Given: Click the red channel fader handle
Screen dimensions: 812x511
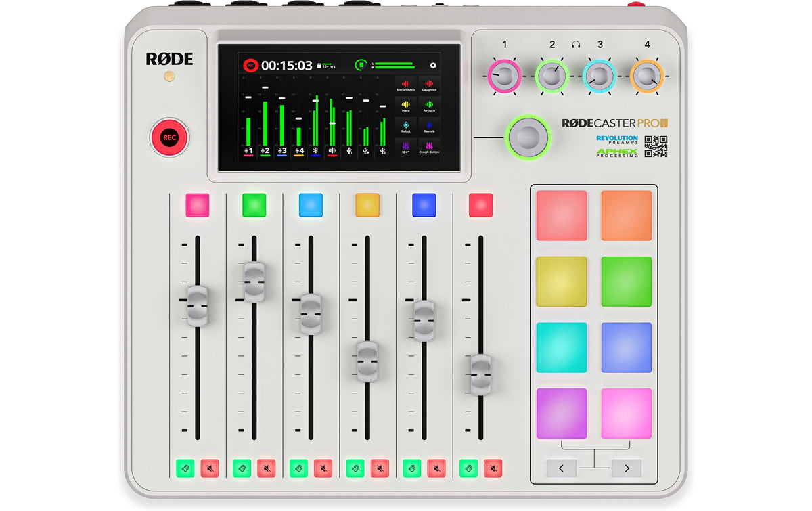Looking at the screenshot, I should click(x=481, y=374).
